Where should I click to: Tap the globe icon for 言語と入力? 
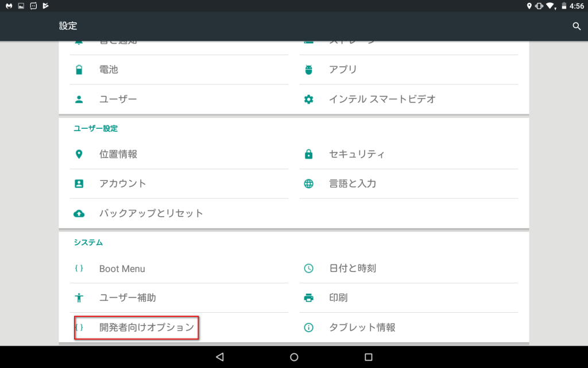309,184
